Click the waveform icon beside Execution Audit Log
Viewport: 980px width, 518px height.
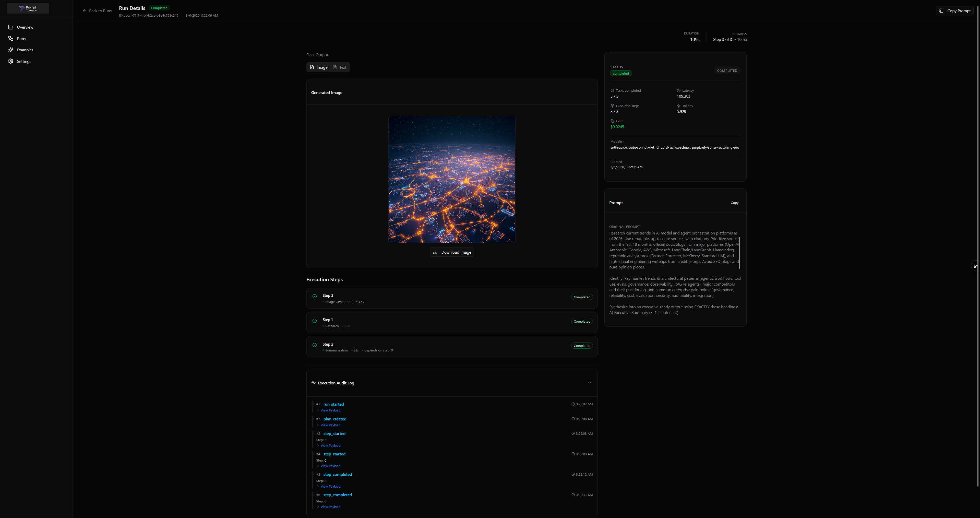(314, 383)
